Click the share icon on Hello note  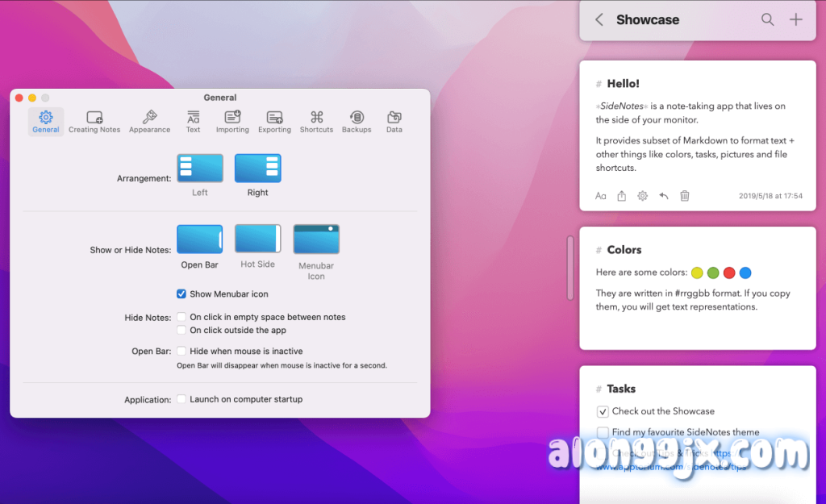622,196
